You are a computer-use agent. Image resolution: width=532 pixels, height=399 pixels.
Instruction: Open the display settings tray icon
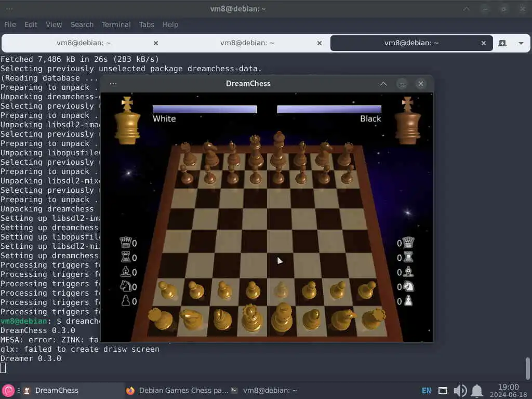coord(443,391)
